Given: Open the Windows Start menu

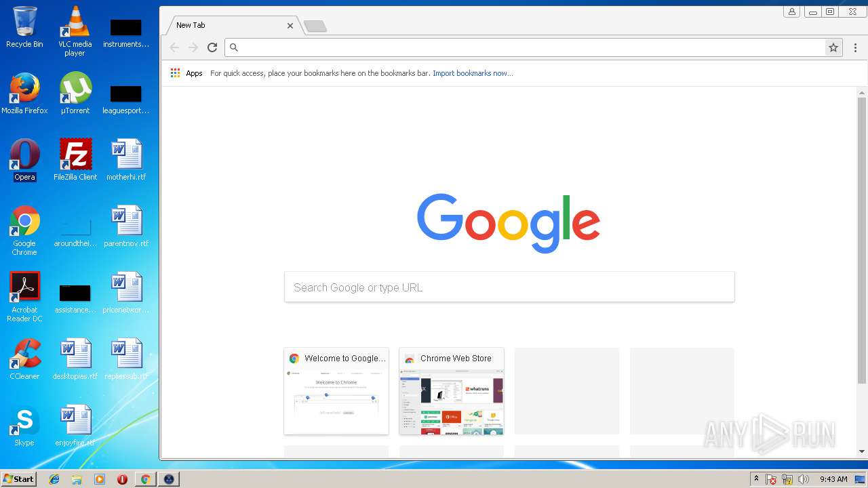Looking at the screenshot, I should pyautogui.click(x=18, y=479).
